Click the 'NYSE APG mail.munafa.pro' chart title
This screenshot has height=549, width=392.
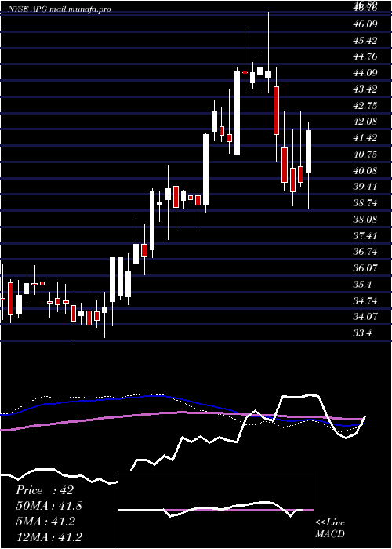(x=60, y=9)
